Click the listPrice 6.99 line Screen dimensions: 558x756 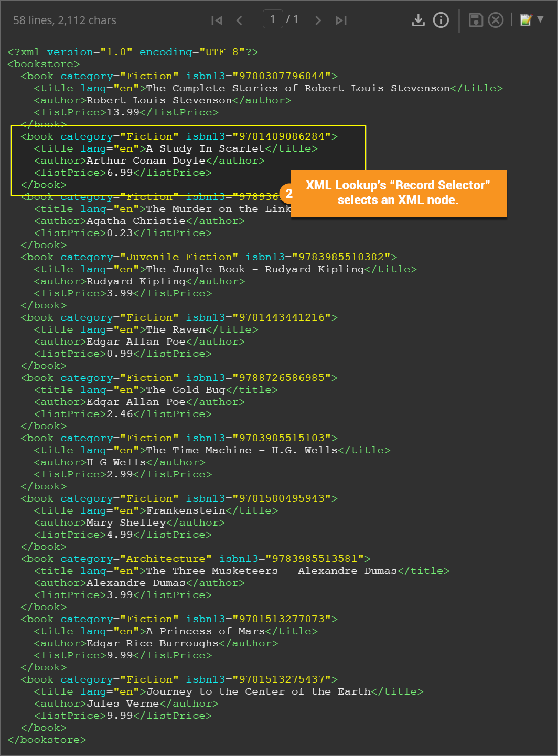pos(123,173)
